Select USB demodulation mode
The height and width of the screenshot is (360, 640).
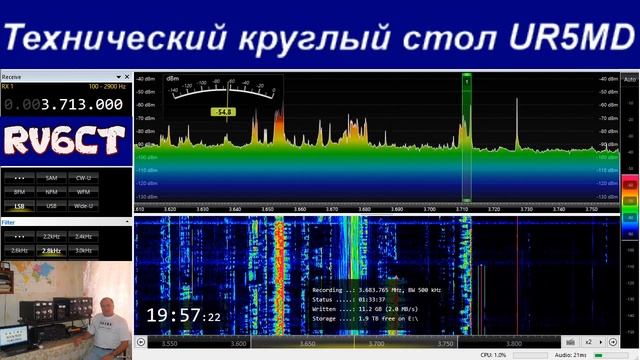click(51, 206)
